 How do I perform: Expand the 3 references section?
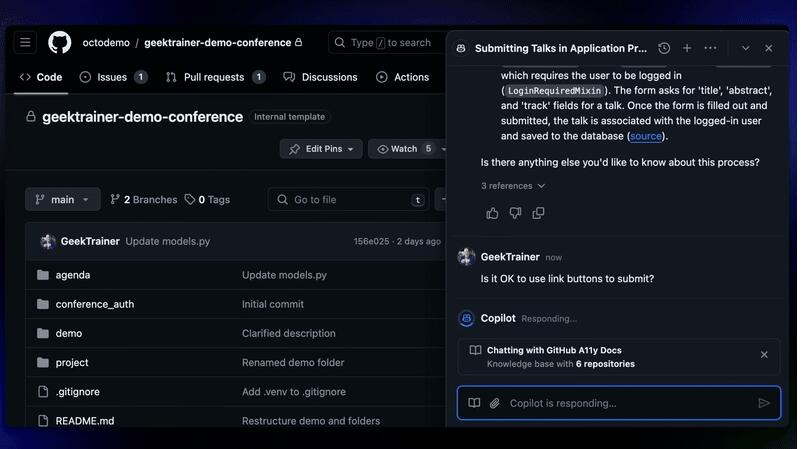[513, 186]
